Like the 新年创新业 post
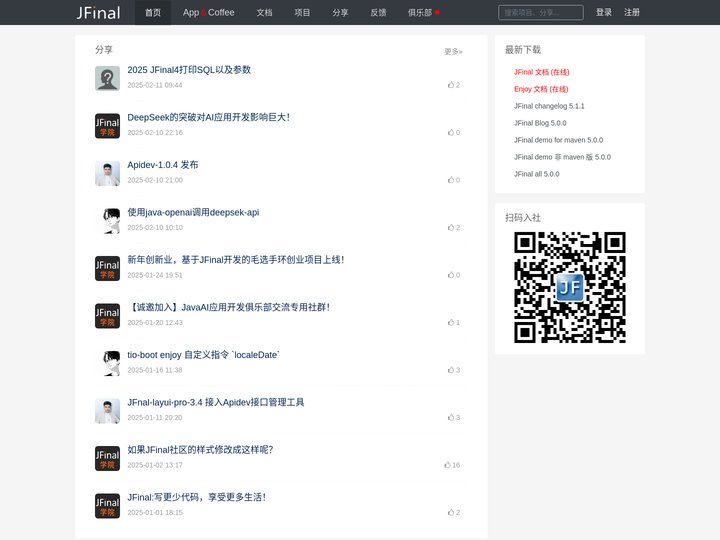The width and height of the screenshot is (720, 540). click(451, 275)
